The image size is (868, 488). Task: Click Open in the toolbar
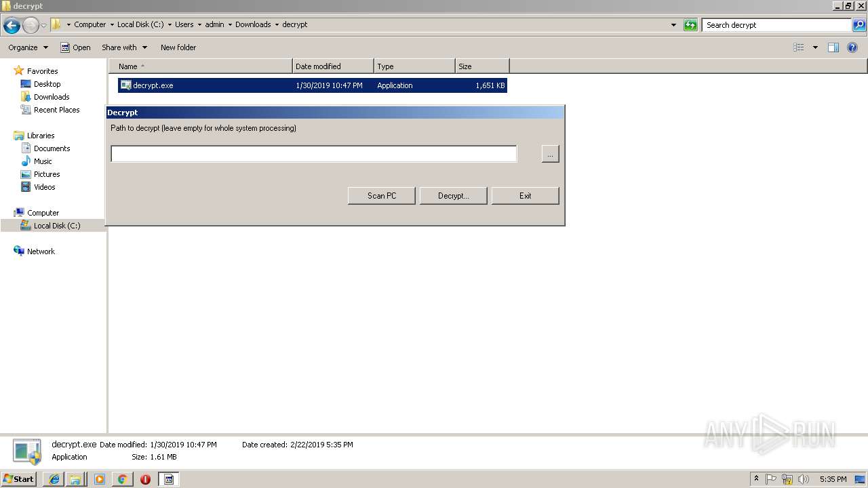(x=75, y=47)
